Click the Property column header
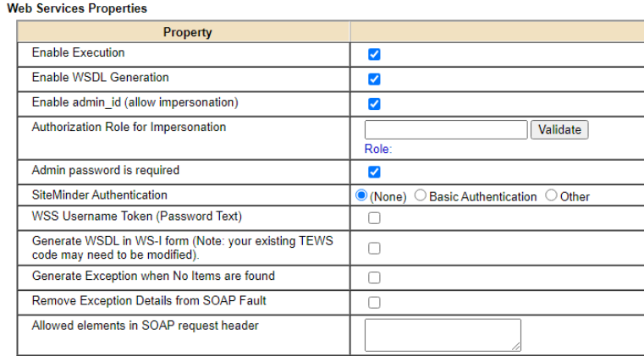The image size is (644, 356). 187,32
